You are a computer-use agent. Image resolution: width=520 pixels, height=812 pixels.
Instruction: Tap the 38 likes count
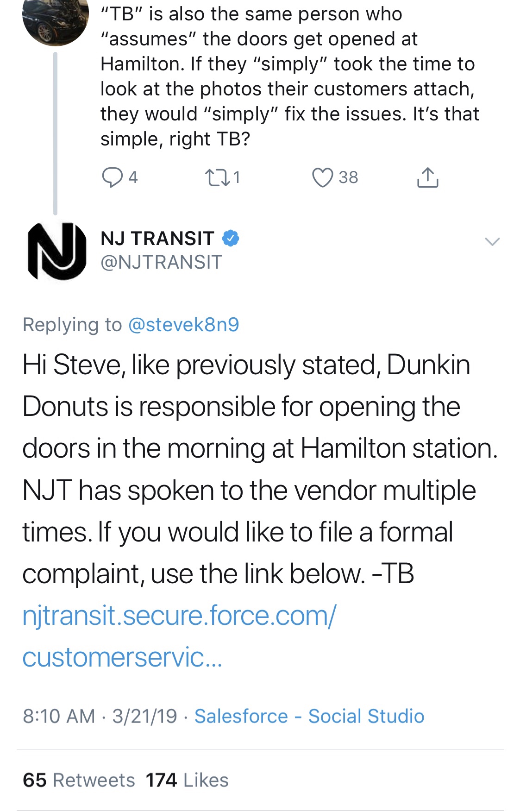point(348,177)
